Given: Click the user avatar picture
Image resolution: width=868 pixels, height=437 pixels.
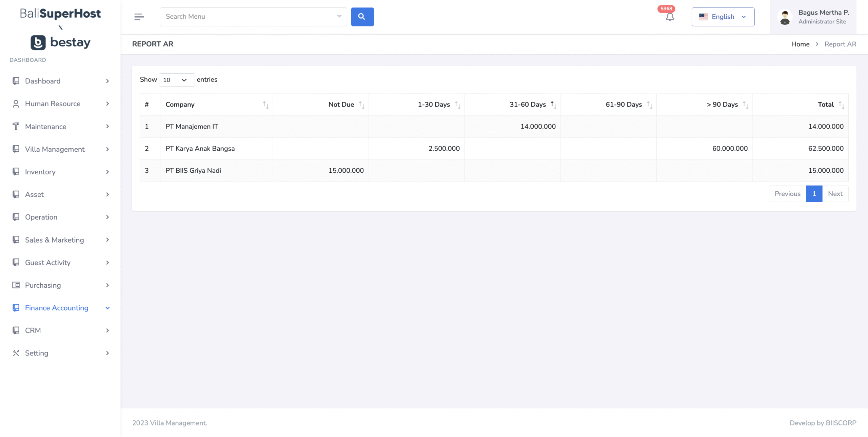Looking at the screenshot, I should 785,17.
